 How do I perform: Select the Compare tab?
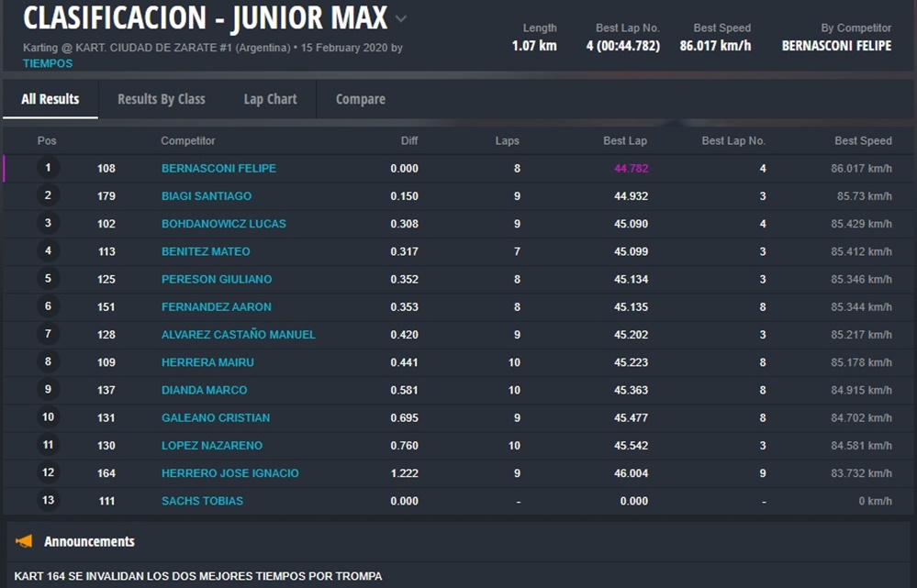[360, 99]
